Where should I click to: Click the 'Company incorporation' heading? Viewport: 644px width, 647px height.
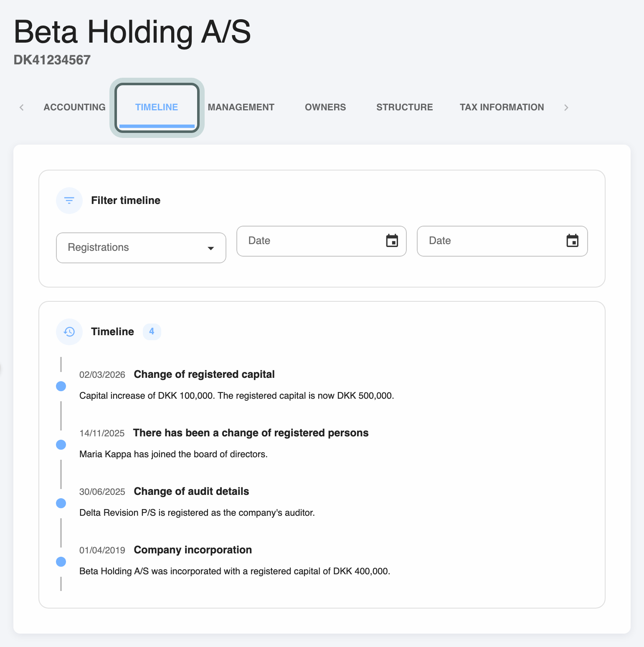point(193,550)
